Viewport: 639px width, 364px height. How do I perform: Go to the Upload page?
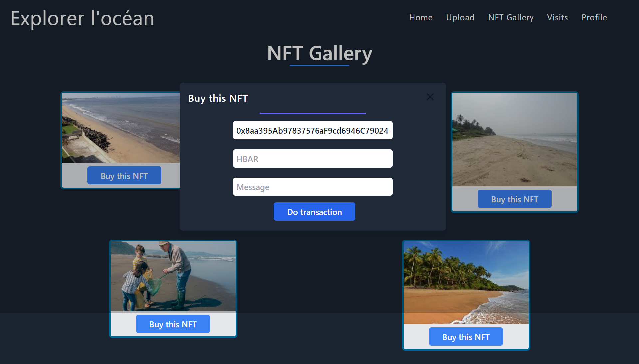[x=460, y=17]
